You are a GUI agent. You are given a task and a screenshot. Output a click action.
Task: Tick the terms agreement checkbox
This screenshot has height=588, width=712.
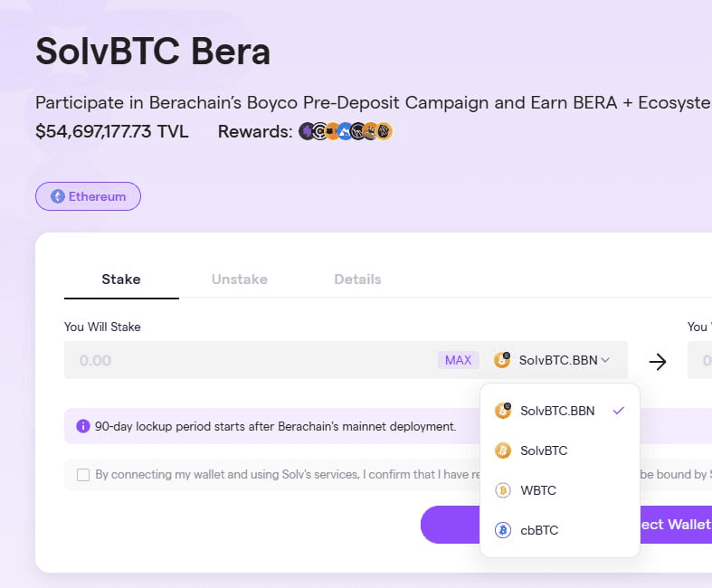[x=83, y=475]
